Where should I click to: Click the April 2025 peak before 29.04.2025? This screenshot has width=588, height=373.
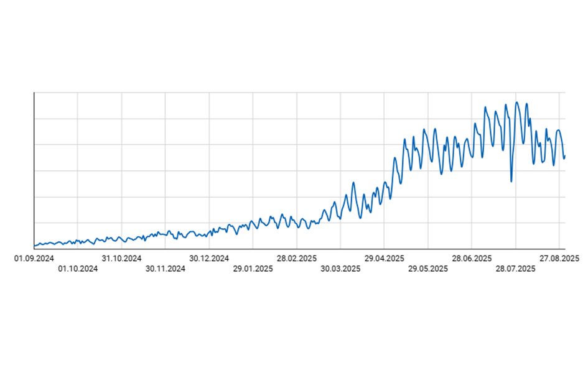pyautogui.click(x=353, y=183)
